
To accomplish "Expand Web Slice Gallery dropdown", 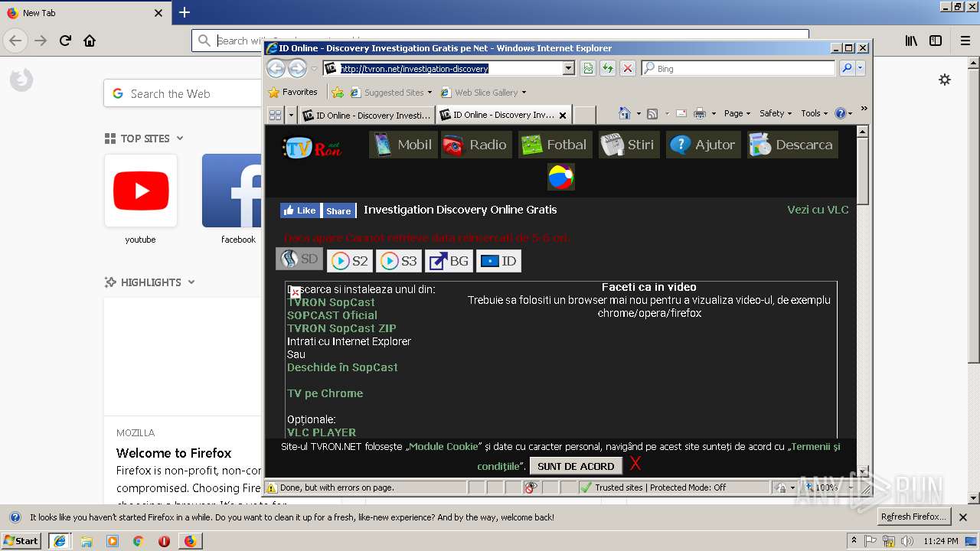I will 524,93.
